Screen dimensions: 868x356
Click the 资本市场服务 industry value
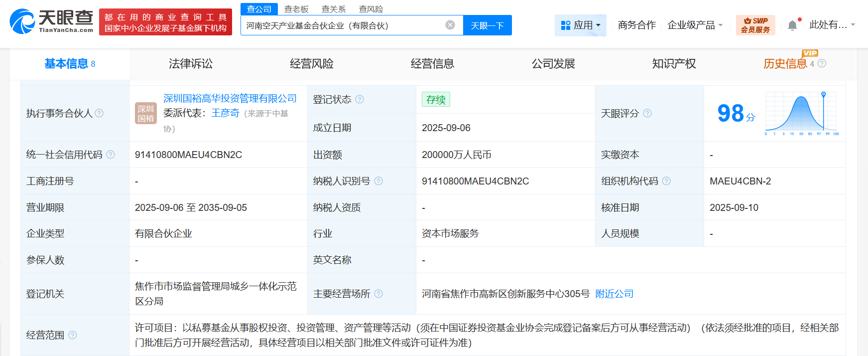click(450, 233)
